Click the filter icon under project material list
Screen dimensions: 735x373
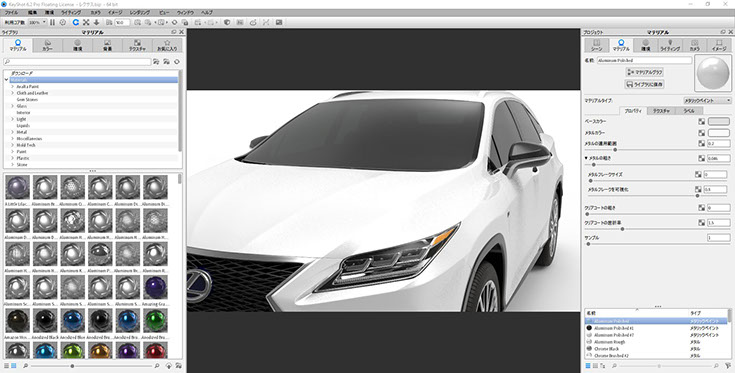(x=728, y=366)
